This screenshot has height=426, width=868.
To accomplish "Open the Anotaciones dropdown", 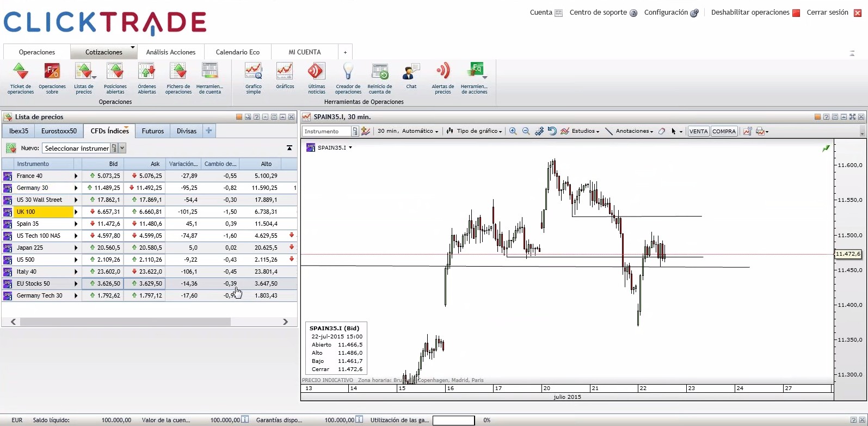I will click(629, 131).
